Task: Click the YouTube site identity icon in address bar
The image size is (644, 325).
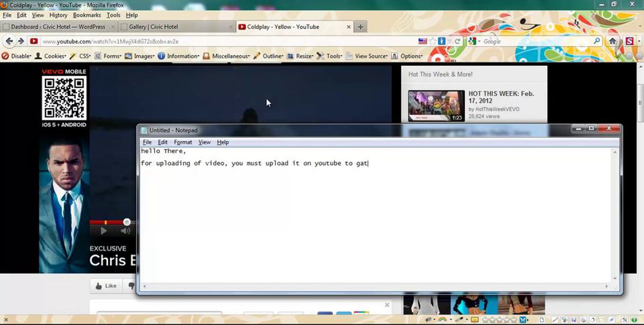Action: (x=34, y=41)
